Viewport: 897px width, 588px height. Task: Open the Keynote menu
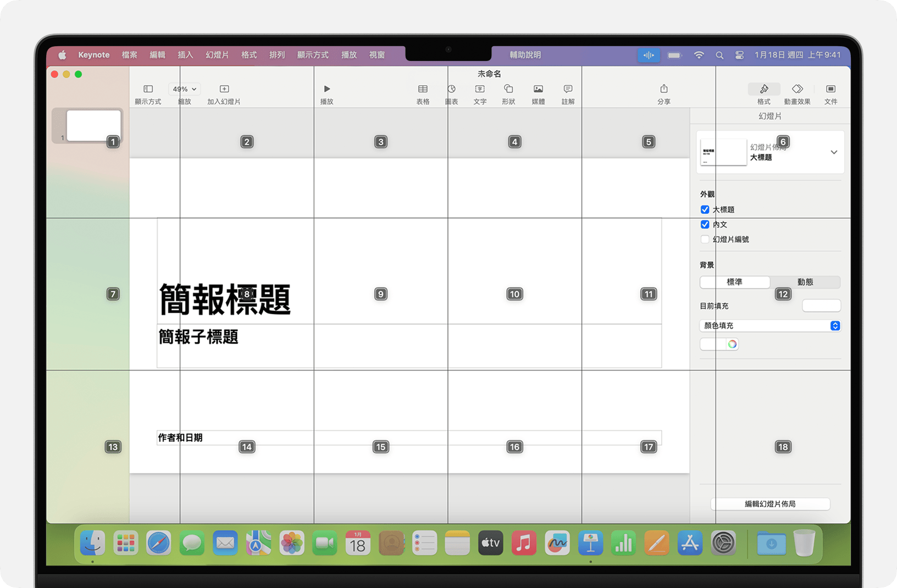pos(93,55)
